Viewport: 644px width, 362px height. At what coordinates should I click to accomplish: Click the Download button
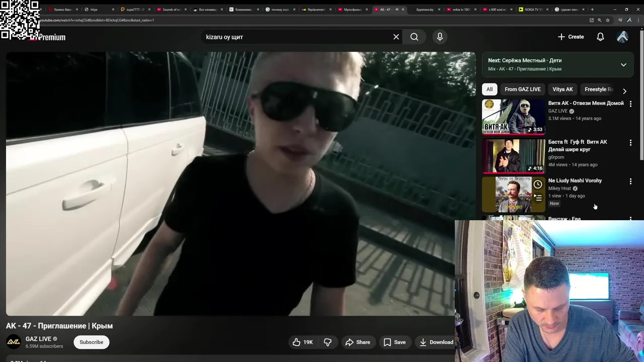[436, 342]
